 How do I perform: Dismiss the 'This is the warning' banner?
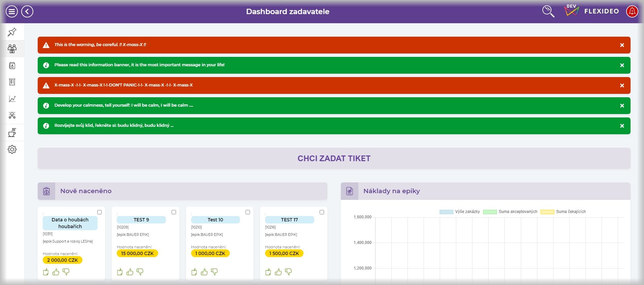pyautogui.click(x=622, y=45)
